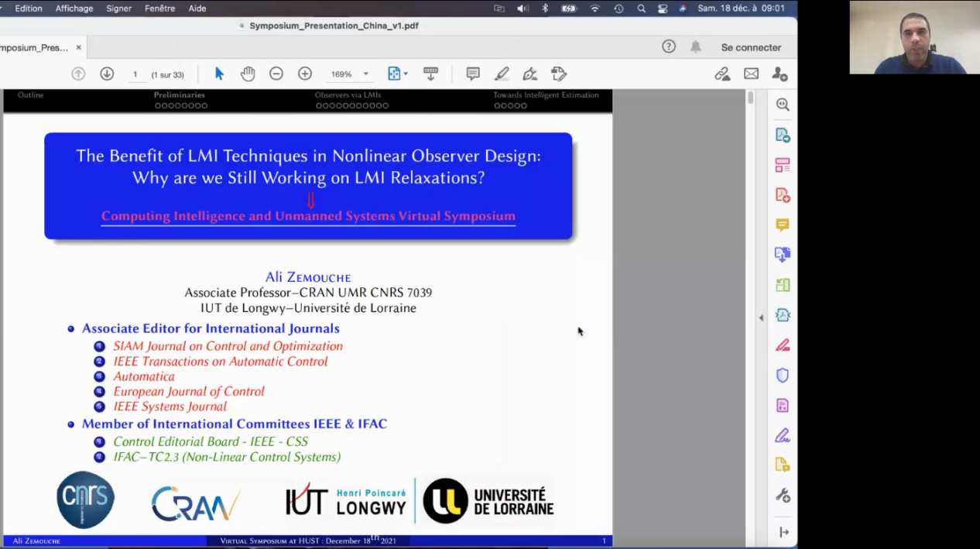Image resolution: width=980 pixels, height=549 pixels.
Task: Activate the hand pan tool
Action: 248,74
